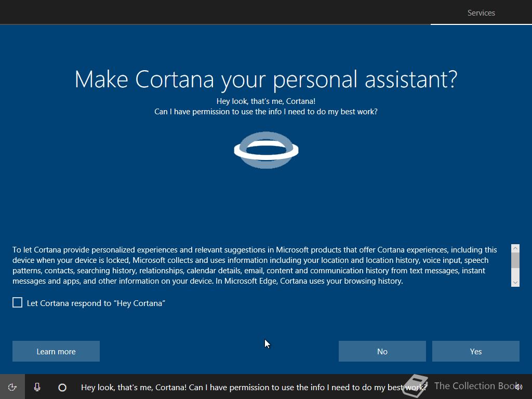Accept Cortana with the Yes button
Viewport: 532px width, 399px height.
(x=476, y=351)
